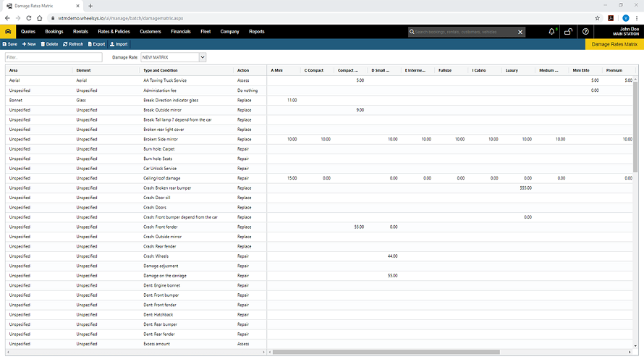Image resolution: width=644 pixels, height=362 pixels.
Task: Open the notifications bell icon
Action: [x=551, y=32]
